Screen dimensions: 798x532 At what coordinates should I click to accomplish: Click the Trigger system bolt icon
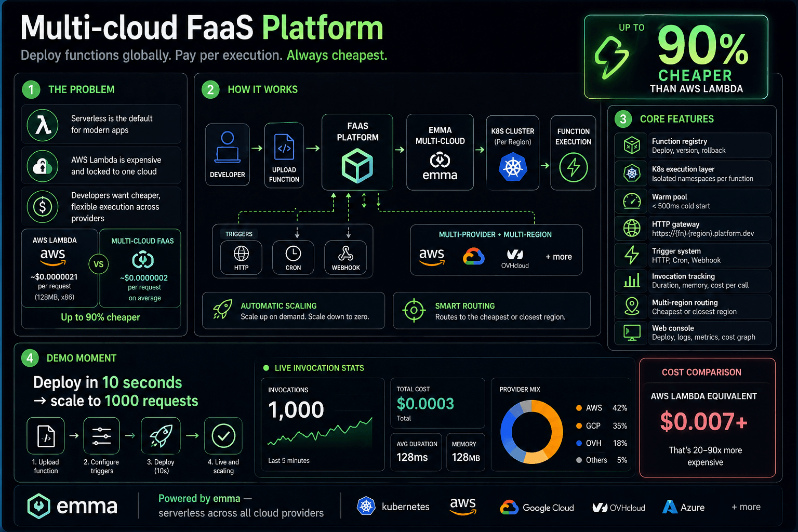tap(632, 255)
